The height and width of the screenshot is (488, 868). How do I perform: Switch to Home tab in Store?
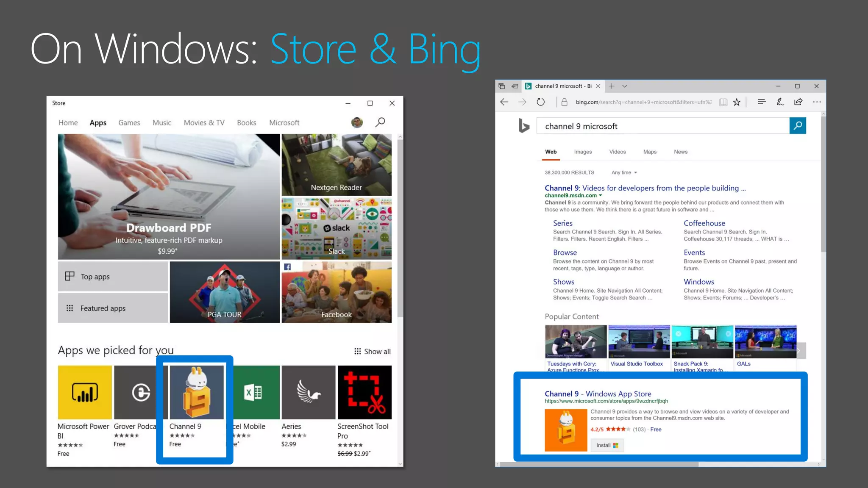click(68, 122)
